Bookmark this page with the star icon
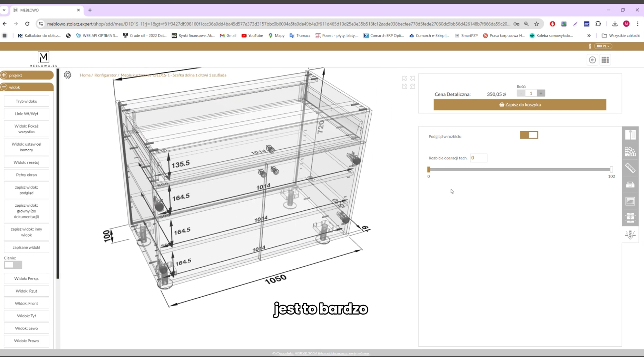This screenshot has height=357, width=644. coord(537,24)
